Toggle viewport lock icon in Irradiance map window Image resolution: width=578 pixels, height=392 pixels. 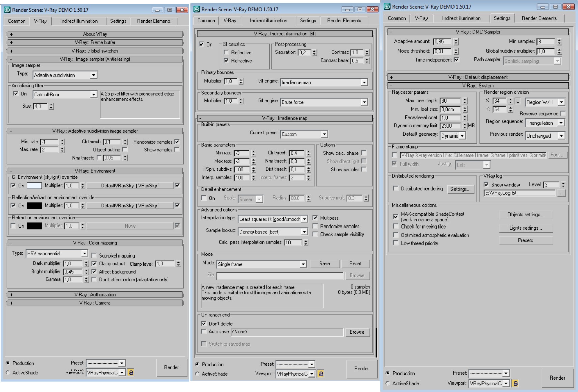(321, 373)
